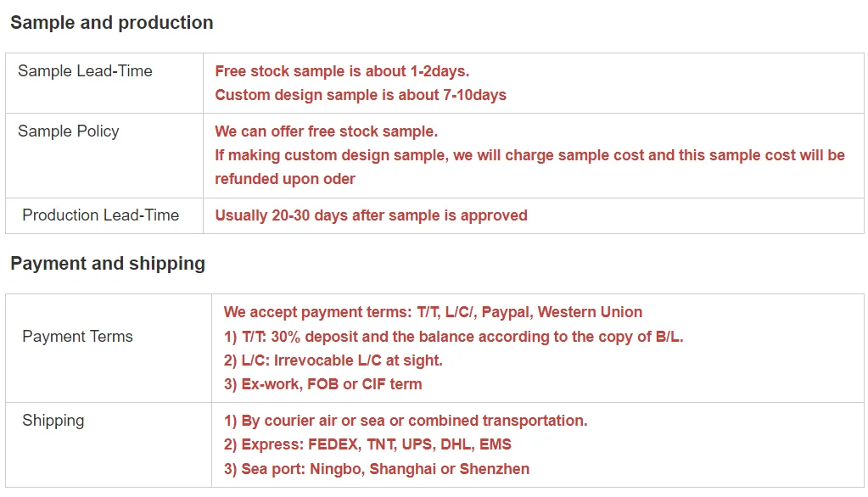Select the "Sample Policy" row label

point(68,131)
